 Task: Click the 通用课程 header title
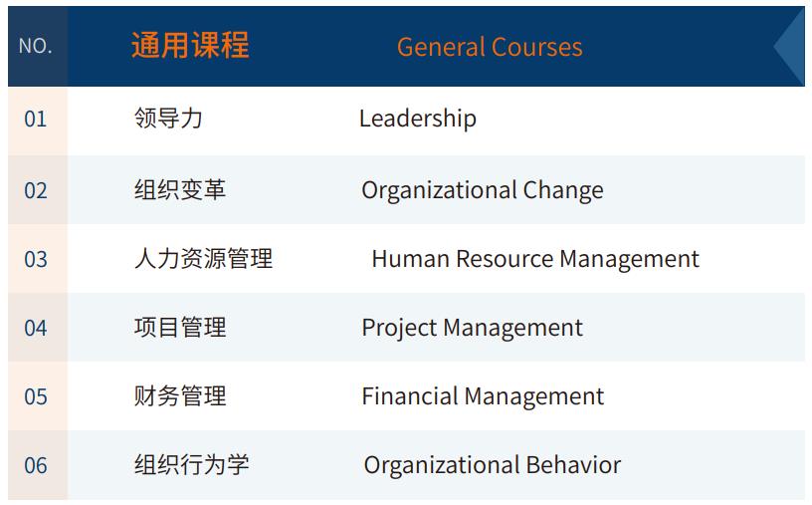click(190, 45)
